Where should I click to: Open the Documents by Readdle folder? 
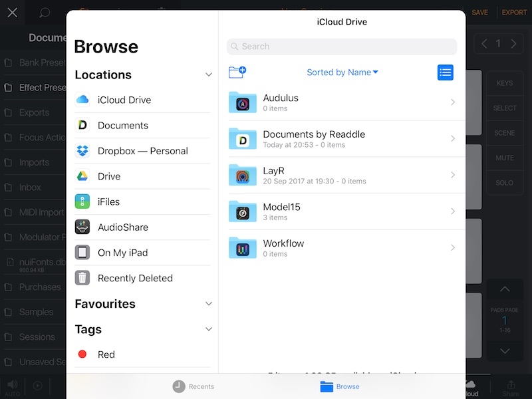346,138
